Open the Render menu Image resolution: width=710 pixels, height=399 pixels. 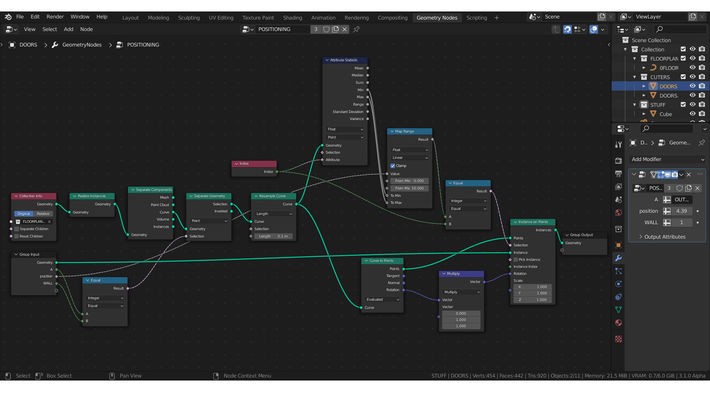[55, 17]
